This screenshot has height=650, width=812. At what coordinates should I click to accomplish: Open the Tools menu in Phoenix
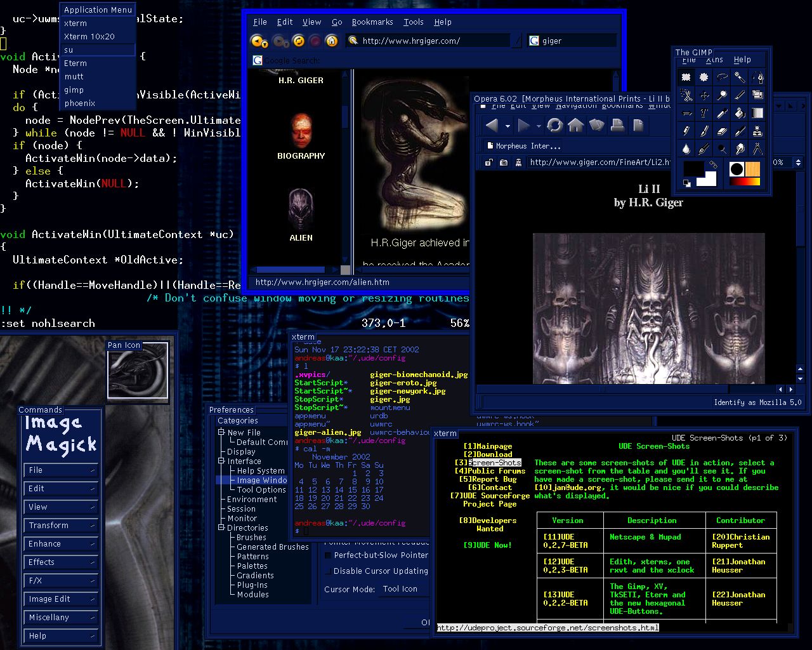click(413, 22)
